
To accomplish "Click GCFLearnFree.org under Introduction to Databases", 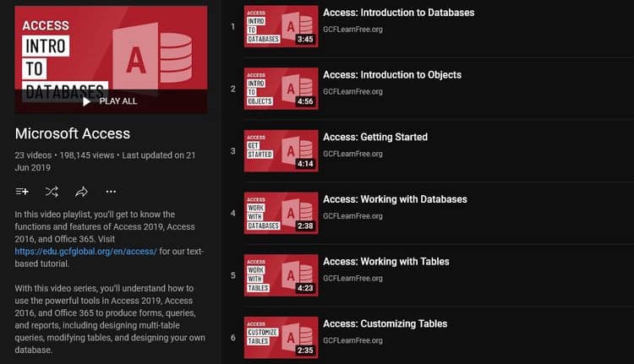I will pyautogui.click(x=353, y=29).
